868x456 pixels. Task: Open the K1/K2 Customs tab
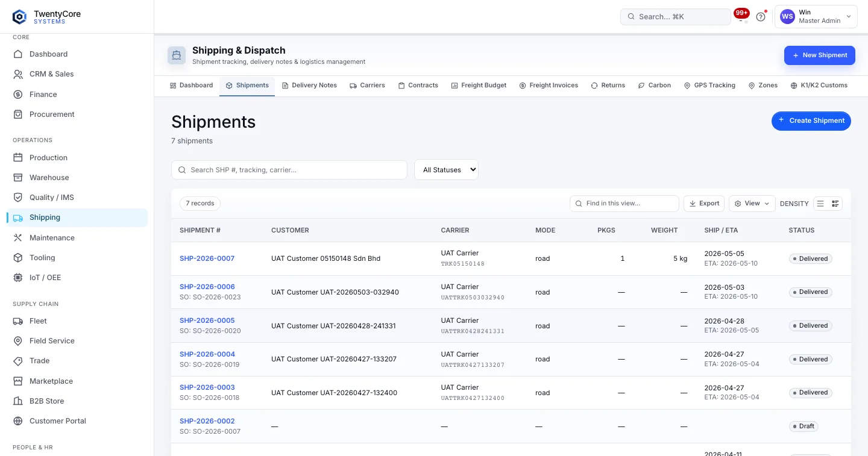pyautogui.click(x=819, y=86)
